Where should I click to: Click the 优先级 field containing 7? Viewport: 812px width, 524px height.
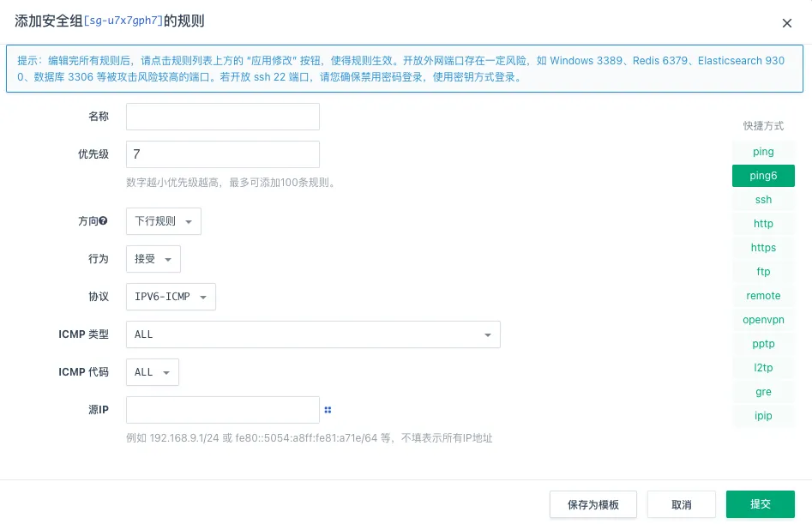[x=222, y=154]
